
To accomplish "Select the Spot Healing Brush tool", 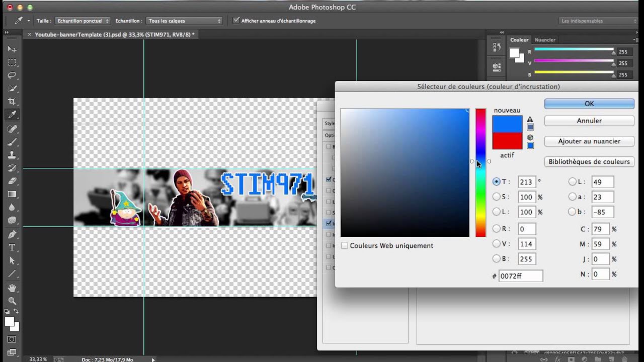I will click(x=12, y=129).
